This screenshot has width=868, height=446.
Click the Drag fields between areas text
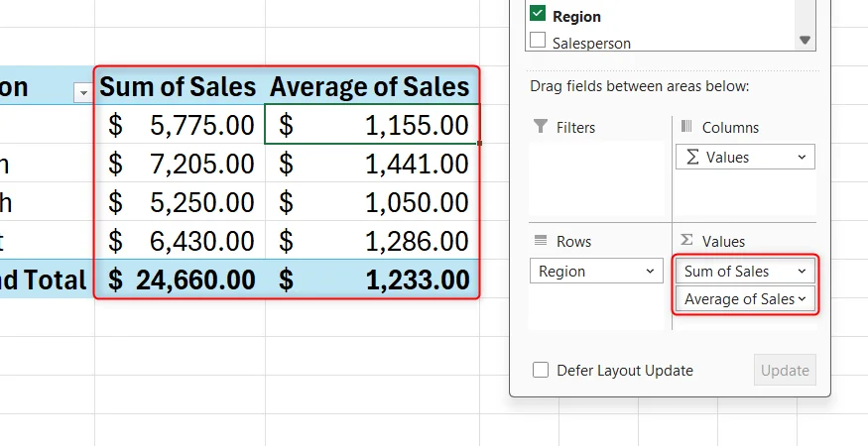coord(640,86)
